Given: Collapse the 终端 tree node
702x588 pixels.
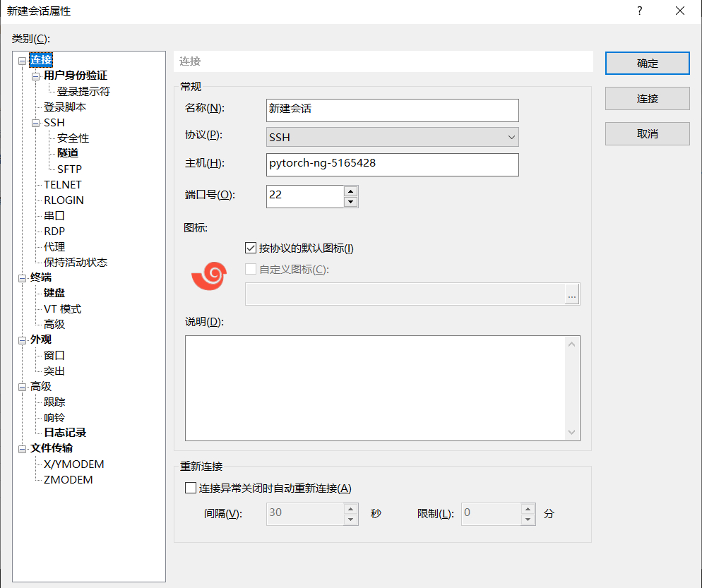Looking at the screenshot, I should 22,278.
